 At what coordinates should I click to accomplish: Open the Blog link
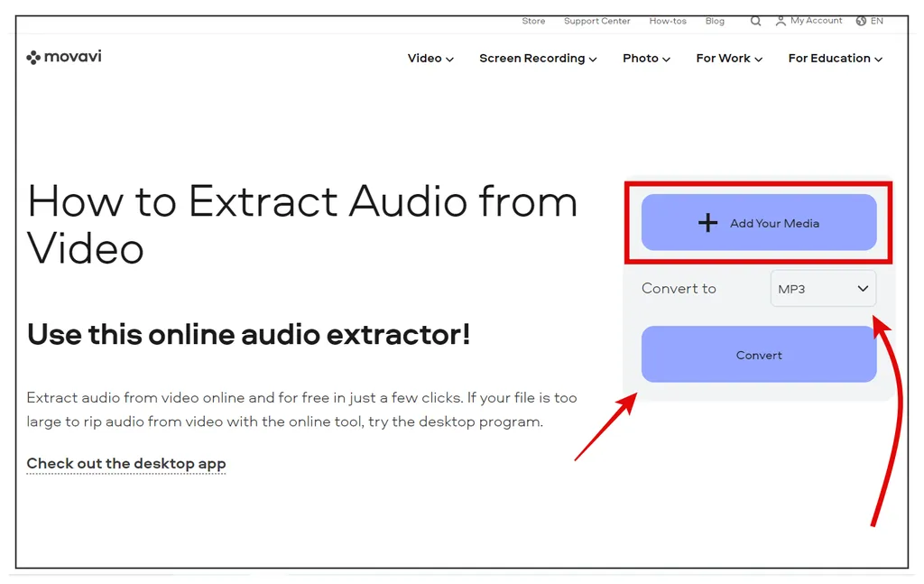pyautogui.click(x=715, y=21)
